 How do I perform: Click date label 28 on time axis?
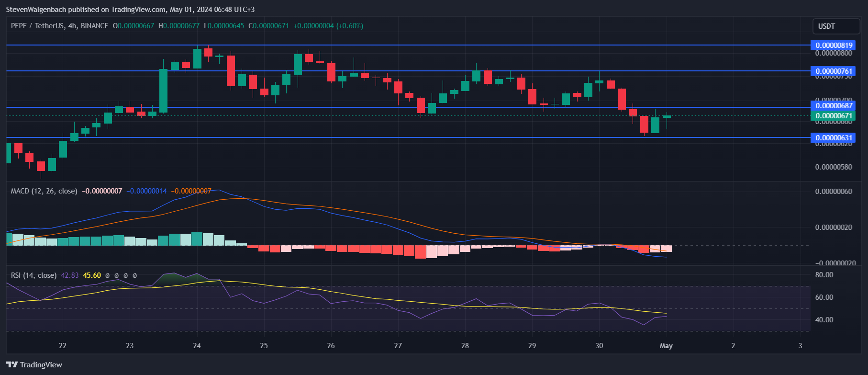pos(465,346)
